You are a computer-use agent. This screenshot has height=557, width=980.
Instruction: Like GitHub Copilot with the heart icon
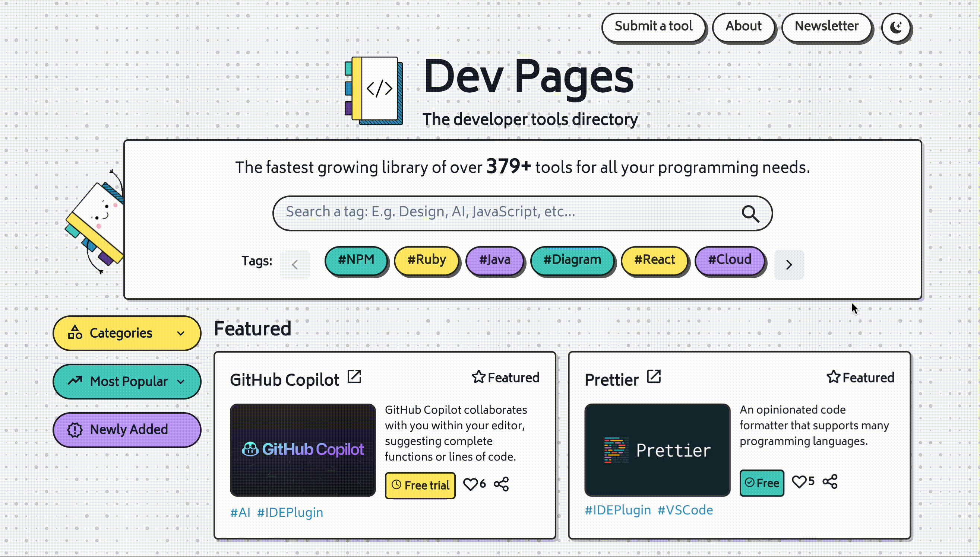(x=470, y=484)
